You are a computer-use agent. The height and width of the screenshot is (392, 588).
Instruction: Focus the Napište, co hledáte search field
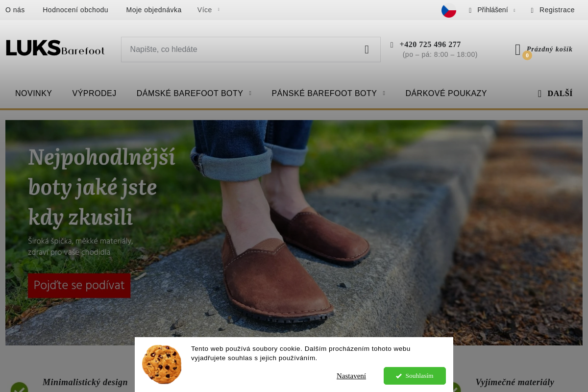pos(241,49)
